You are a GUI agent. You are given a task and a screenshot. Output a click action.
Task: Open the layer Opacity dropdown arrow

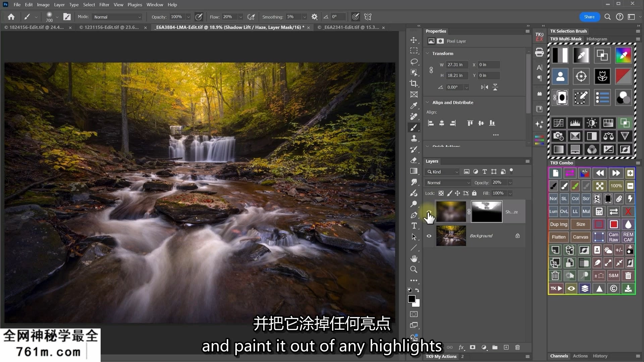pyautogui.click(x=510, y=183)
